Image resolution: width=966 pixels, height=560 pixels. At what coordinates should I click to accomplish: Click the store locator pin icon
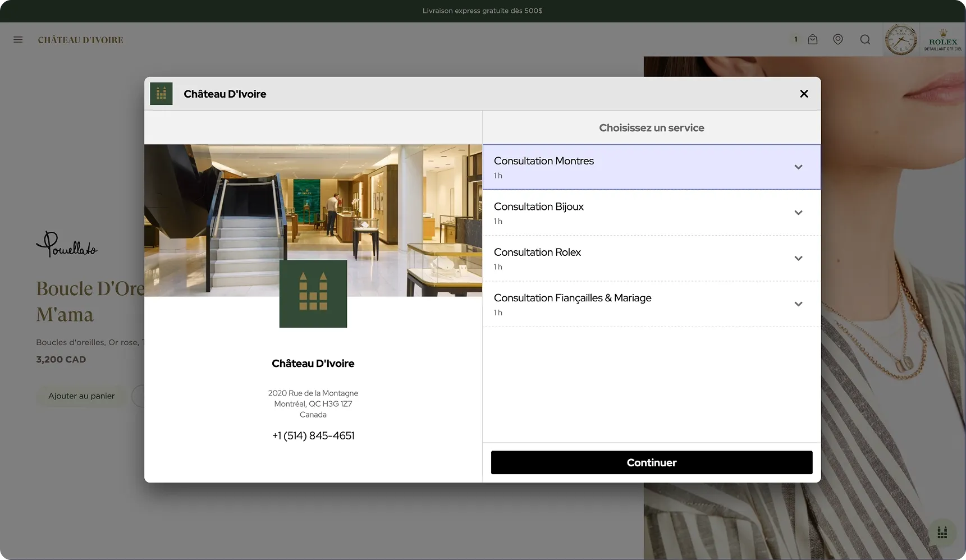(x=837, y=39)
